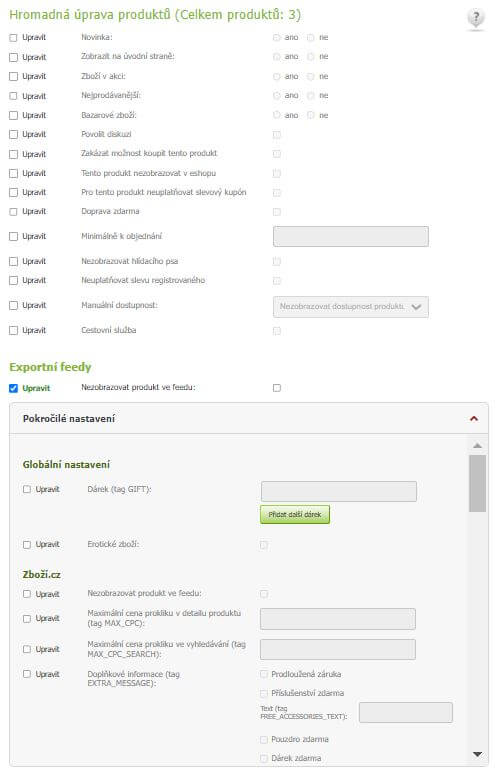Image resolution: width=500 pixels, height=781 pixels.
Task: Collapse Pokročilé nastavení with red chevron
Action: coord(474,418)
